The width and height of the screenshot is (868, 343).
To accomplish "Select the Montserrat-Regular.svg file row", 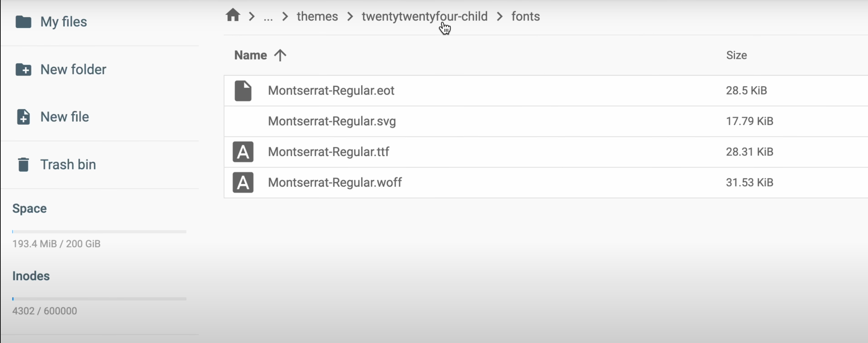I will point(332,121).
